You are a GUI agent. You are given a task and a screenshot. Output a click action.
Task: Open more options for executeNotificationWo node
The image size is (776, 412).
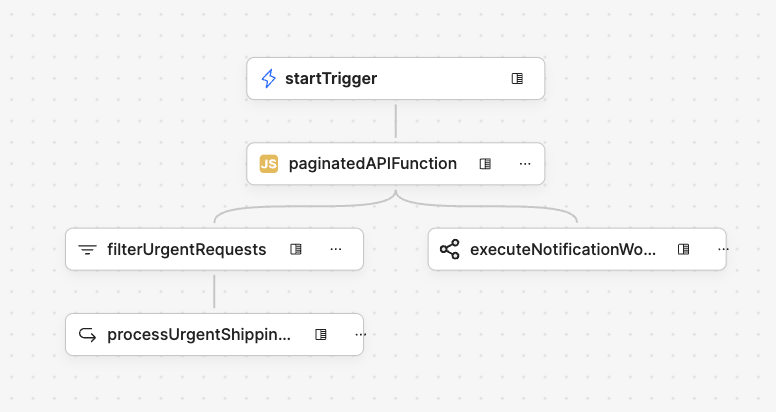[x=723, y=249]
